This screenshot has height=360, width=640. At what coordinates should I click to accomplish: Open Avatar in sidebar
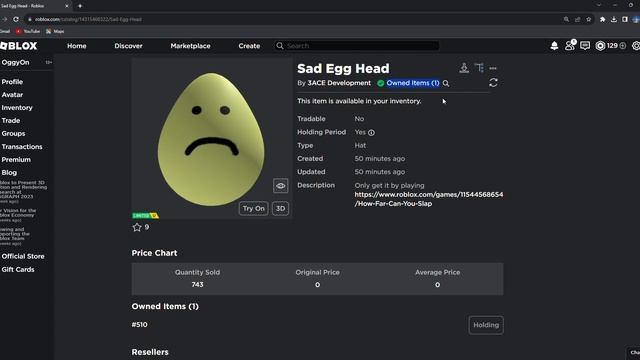coord(12,95)
